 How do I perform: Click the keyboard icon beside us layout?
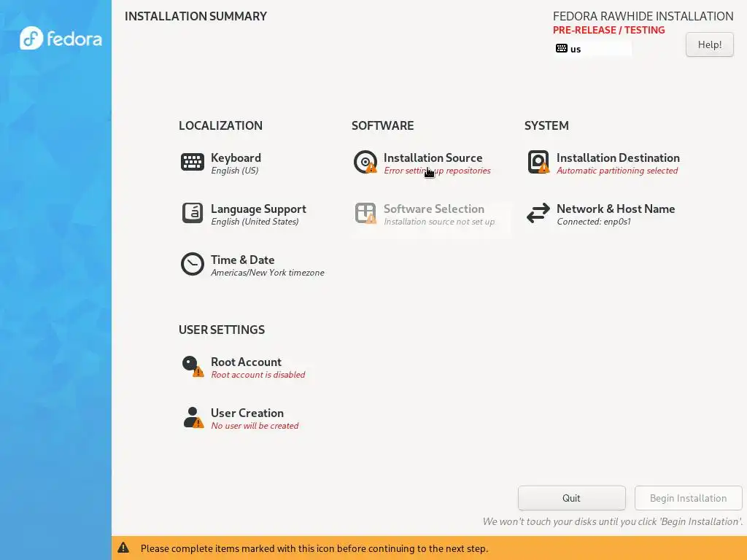562,49
